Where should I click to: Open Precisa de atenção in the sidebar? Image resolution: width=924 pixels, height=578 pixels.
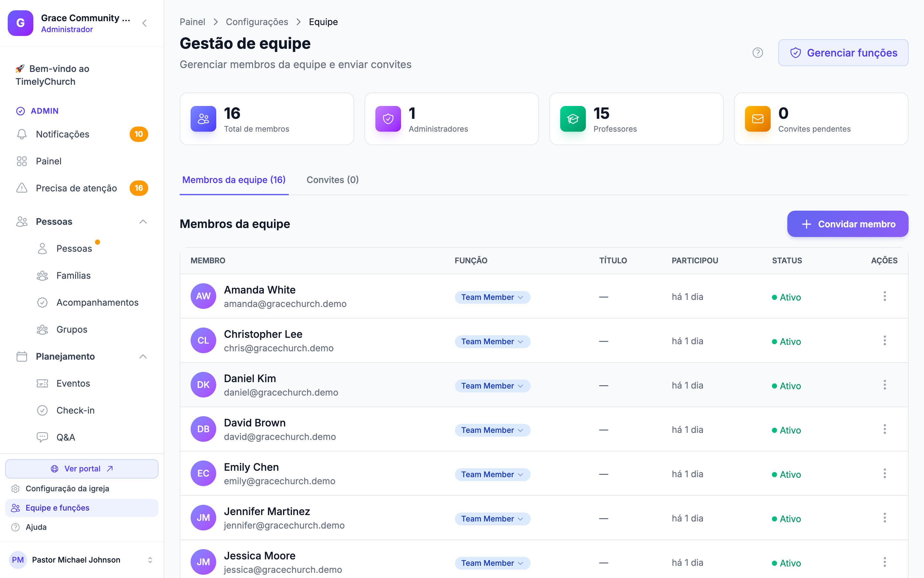pos(82,188)
